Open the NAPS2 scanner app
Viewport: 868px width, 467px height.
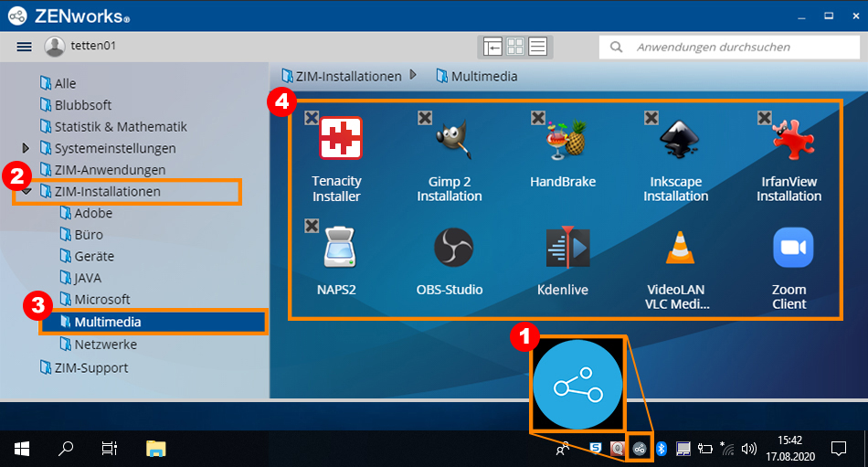pyautogui.click(x=339, y=247)
